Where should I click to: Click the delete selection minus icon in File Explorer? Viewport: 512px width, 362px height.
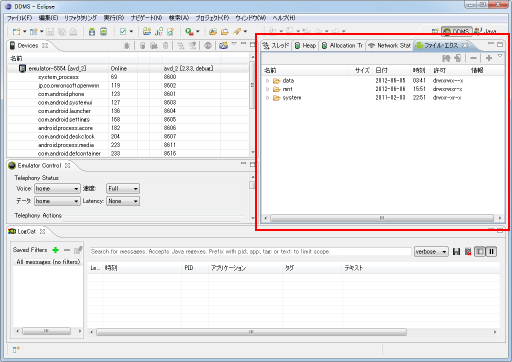click(473, 58)
